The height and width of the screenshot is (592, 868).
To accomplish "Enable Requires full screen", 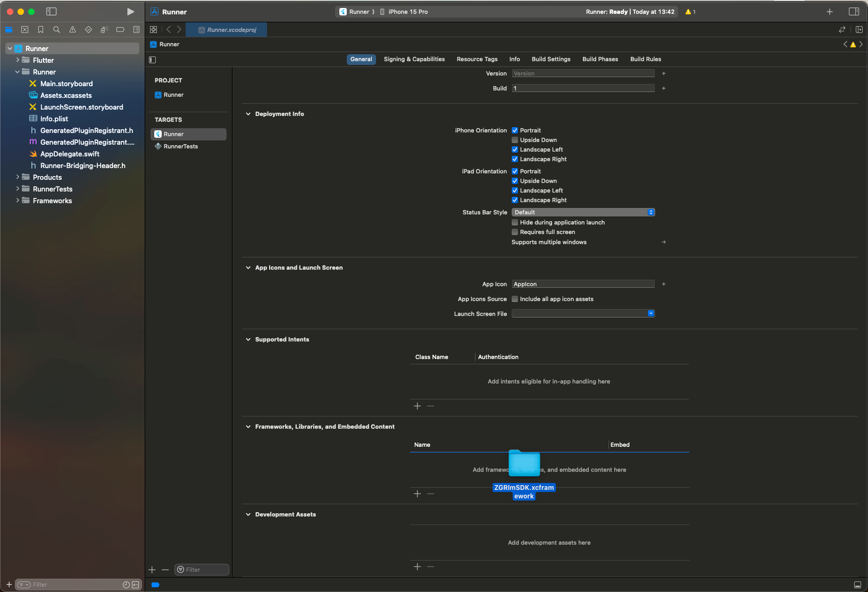I will click(515, 232).
